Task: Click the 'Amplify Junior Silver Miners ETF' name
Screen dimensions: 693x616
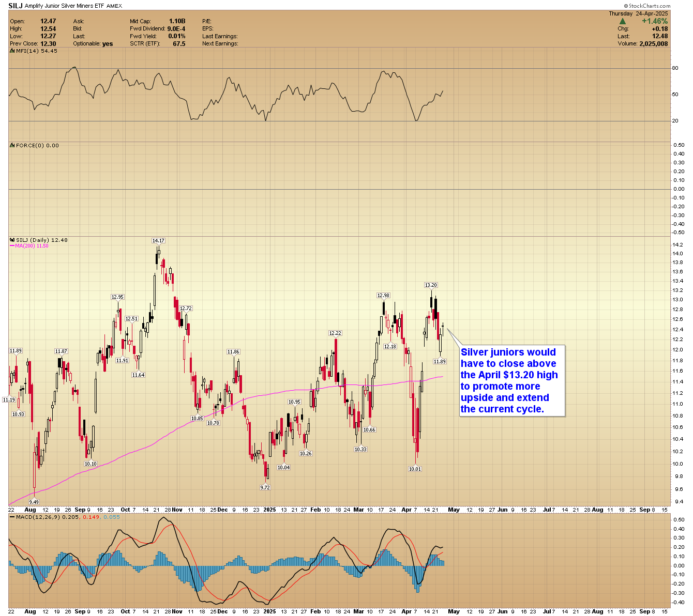Action: click(64, 6)
